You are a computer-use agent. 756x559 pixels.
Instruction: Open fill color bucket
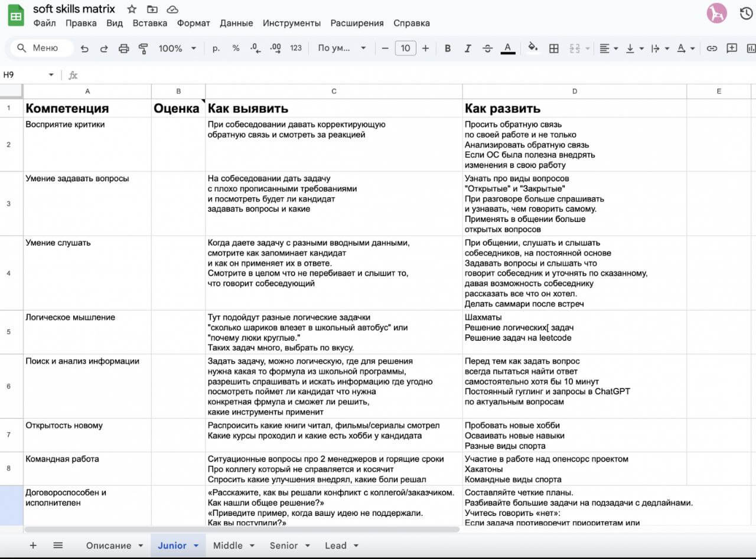click(533, 48)
